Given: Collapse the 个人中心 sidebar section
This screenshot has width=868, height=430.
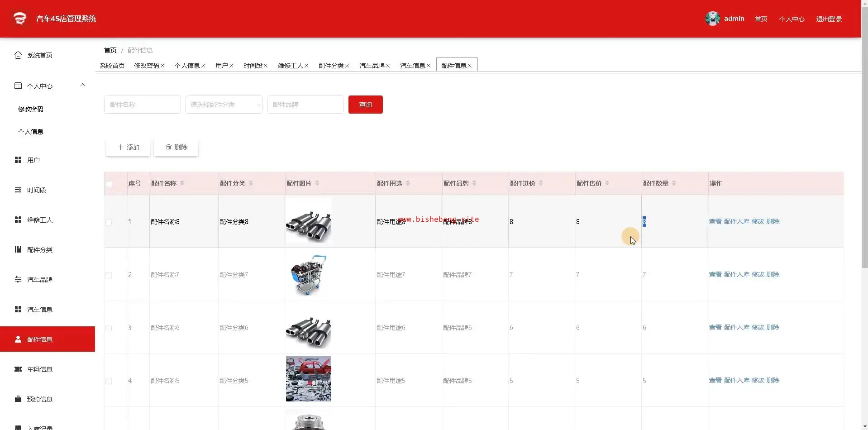Looking at the screenshot, I should (83, 85).
